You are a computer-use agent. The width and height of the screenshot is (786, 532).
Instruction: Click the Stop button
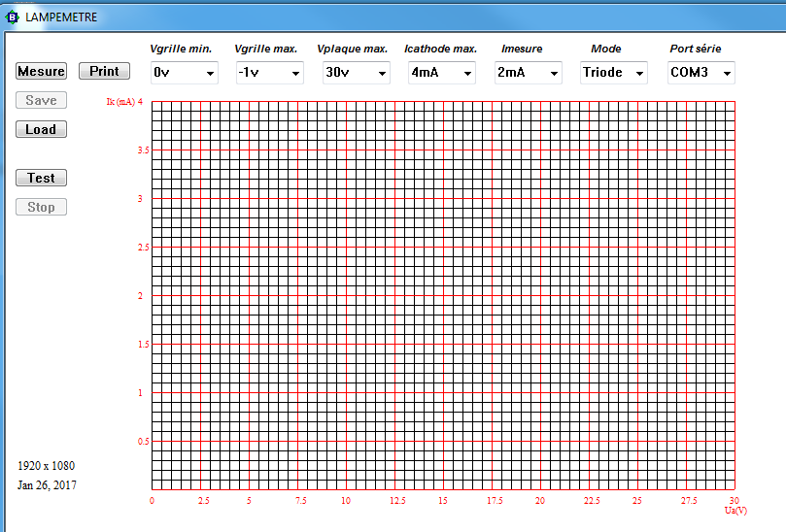(41, 207)
